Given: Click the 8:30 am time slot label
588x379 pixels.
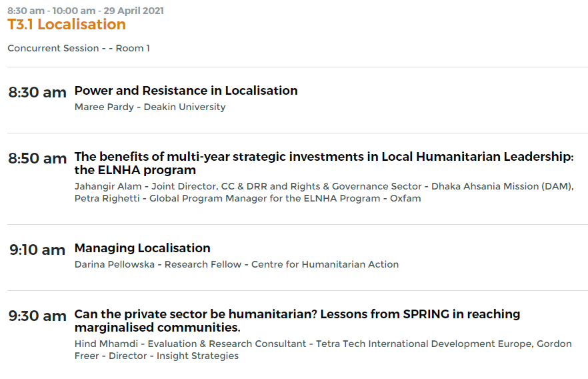Looking at the screenshot, I should 37,92.
